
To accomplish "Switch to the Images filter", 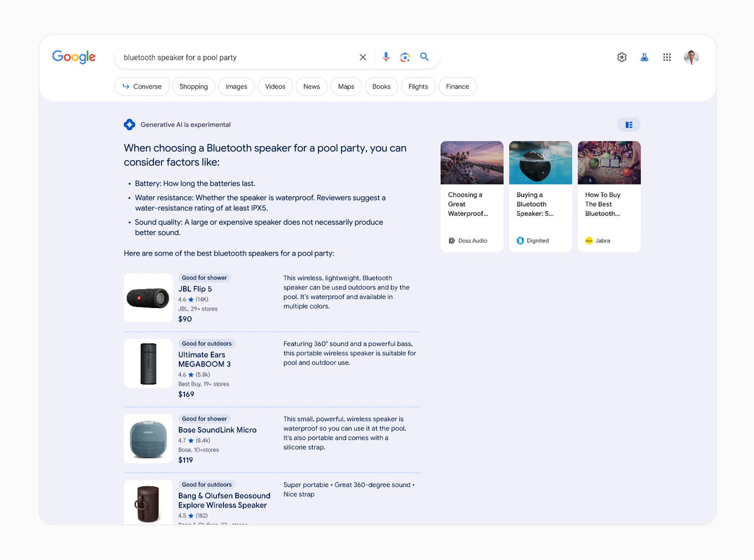I will (236, 86).
